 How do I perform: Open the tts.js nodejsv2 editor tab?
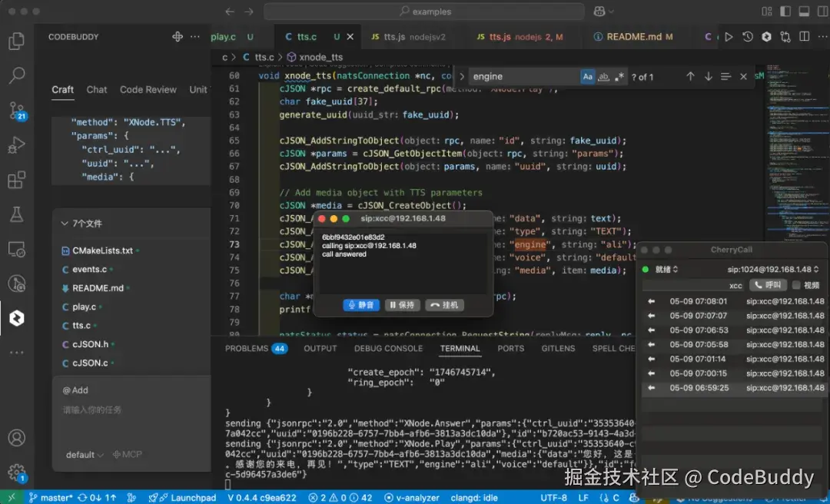tap(408, 37)
